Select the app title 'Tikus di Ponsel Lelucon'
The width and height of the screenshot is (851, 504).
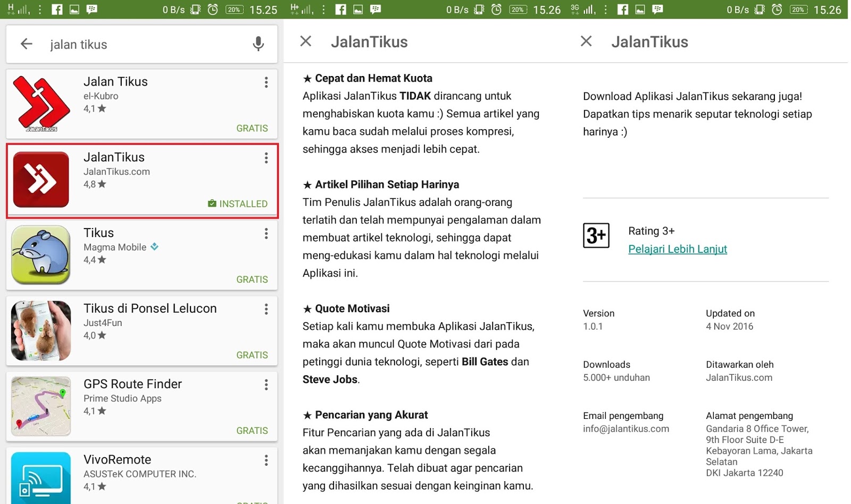pyautogui.click(x=150, y=308)
